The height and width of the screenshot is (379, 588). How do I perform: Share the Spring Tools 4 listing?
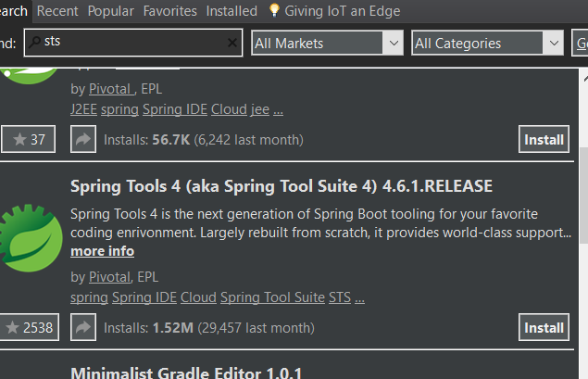(x=82, y=327)
